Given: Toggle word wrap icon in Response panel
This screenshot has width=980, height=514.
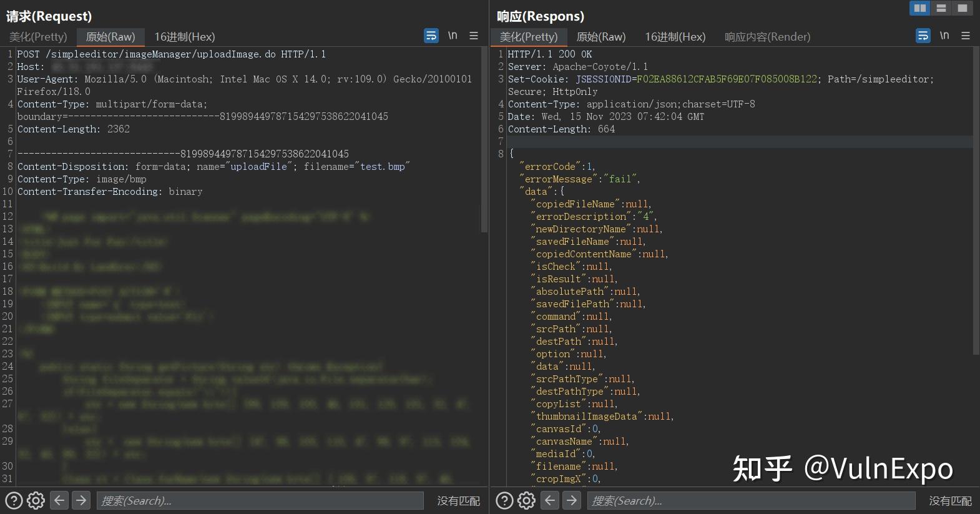Looking at the screenshot, I should click(x=923, y=36).
